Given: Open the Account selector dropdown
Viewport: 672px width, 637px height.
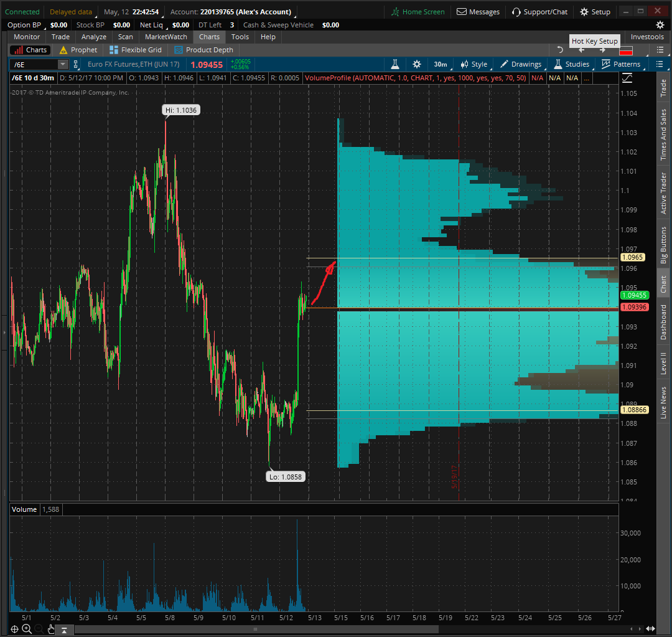Looking at the screenshot, I should tap(233, 12).
